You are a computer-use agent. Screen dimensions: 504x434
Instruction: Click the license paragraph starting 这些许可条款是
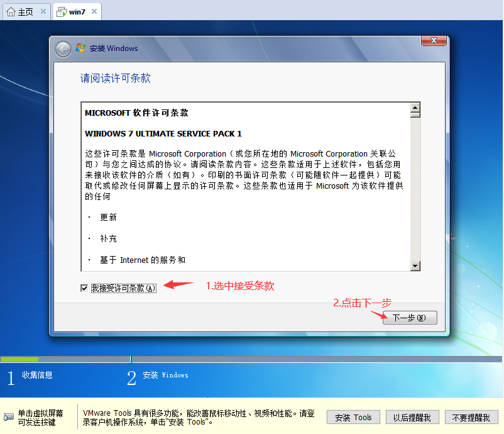[244, 175]
